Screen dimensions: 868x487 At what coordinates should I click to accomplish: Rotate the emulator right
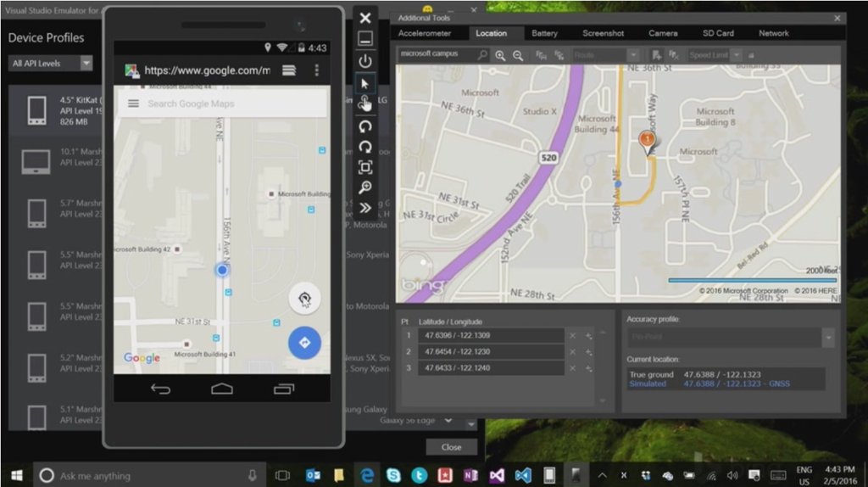pos(364,147)
